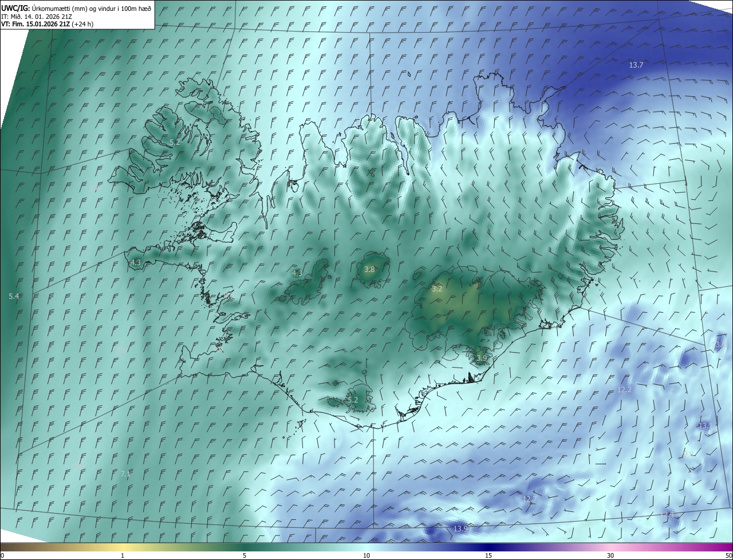Click the 3.9 precipitation value label

tap(482, 358)
